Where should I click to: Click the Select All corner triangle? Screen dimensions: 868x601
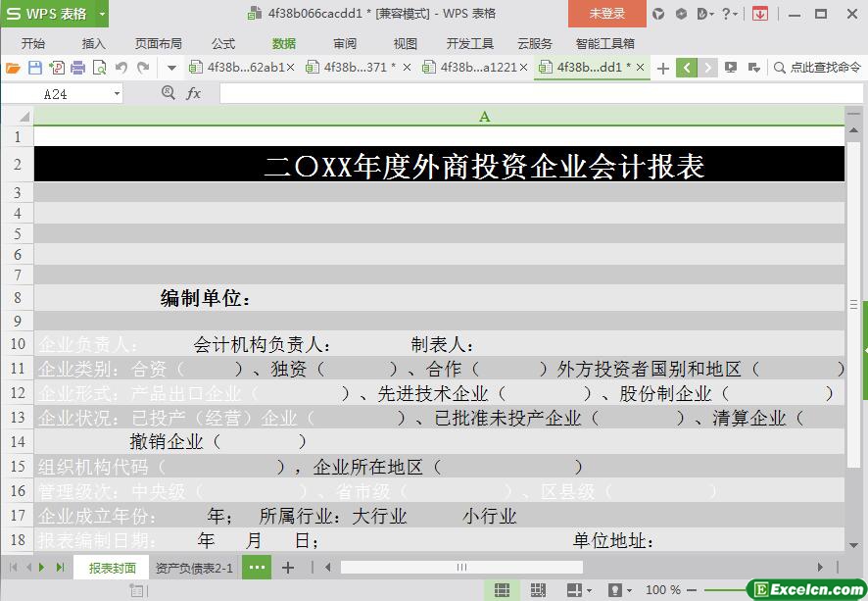(24, 117)
